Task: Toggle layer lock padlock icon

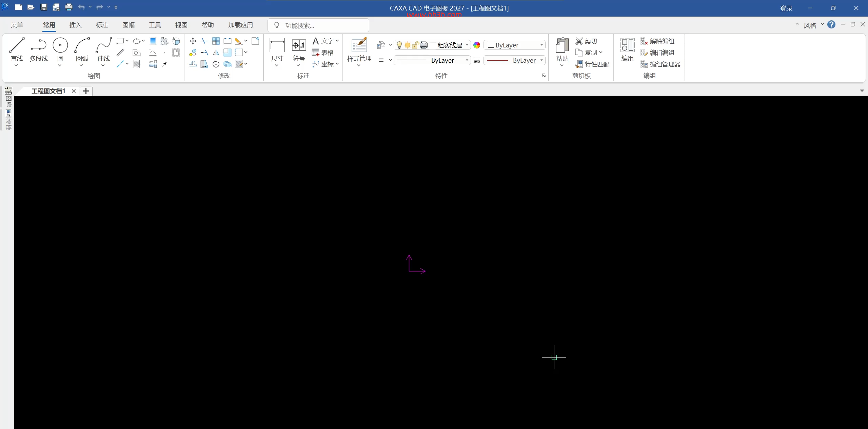Action: 415,45
